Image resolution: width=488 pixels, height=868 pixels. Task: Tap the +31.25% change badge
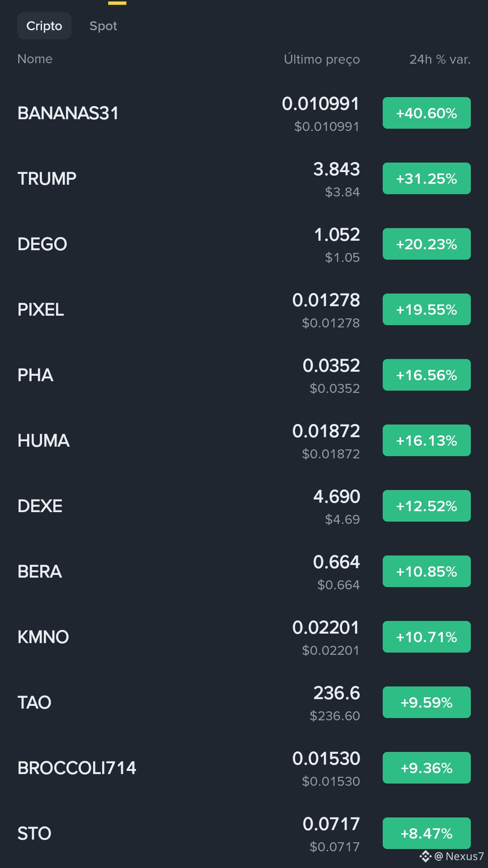[427, 178]
